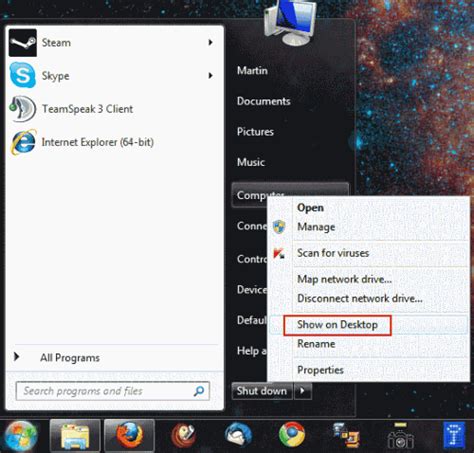The image size is (474, 453).
Task: Click the Skype program name
Action: tap(56, 76)
